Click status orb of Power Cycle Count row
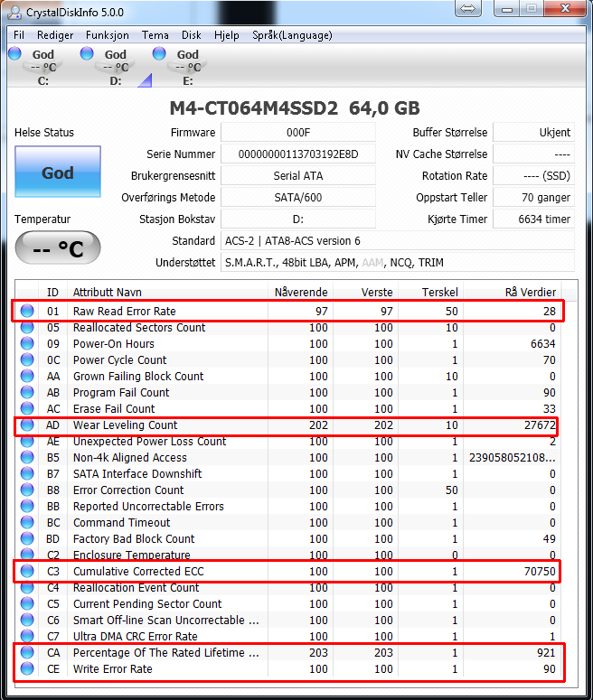The height and width of the screenshot is (700, 593). pos(27,359)
